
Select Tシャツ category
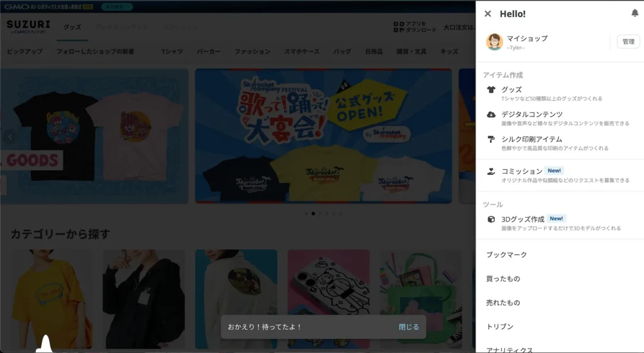click(172, 52)
